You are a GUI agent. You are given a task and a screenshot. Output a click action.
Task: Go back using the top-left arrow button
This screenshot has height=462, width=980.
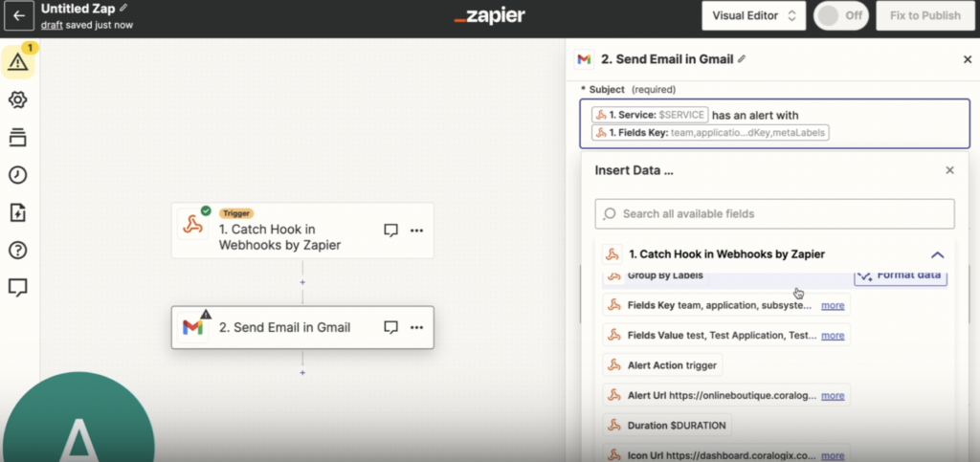(x=19, y=15)
